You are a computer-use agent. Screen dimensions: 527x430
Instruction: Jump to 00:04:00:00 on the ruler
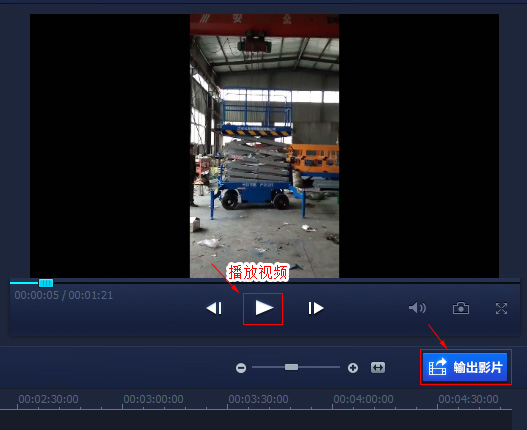point(363,399)
